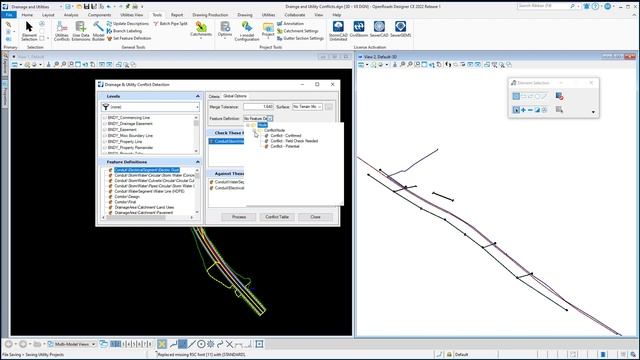The image size is (640, 360).
Task: Select the intersection snap X icon
Action: coord(229,344)
